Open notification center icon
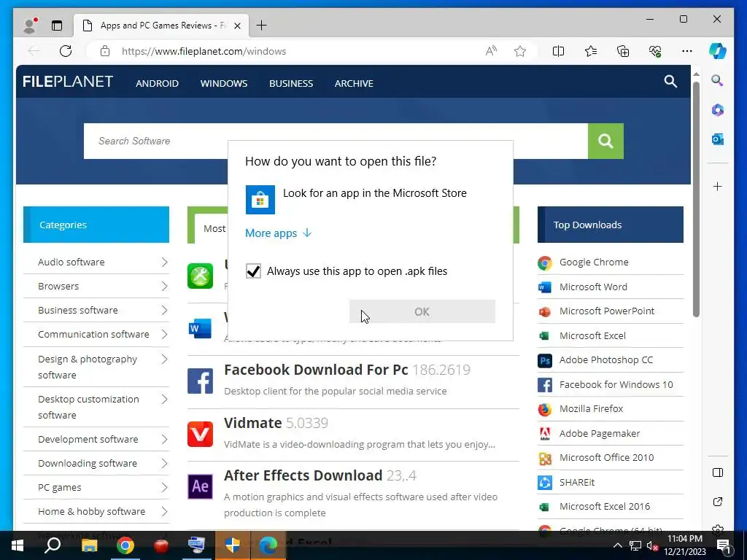Image resolution: width=747 pixels, height=560 pixels. (x=724, y=545)
